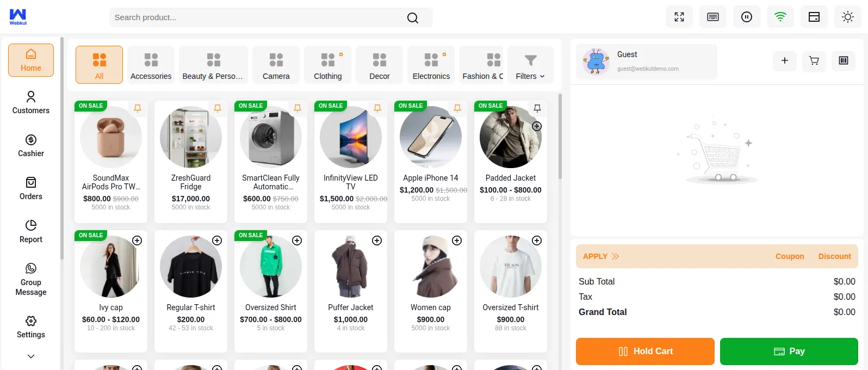The height and width of the screenshot is (370, 868).
Task: Expand more sidebar items chevron
Action: pos(31,356)
